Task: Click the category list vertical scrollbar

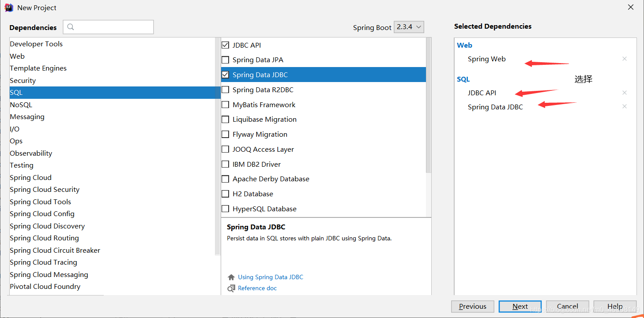Action: click(218, 146)
